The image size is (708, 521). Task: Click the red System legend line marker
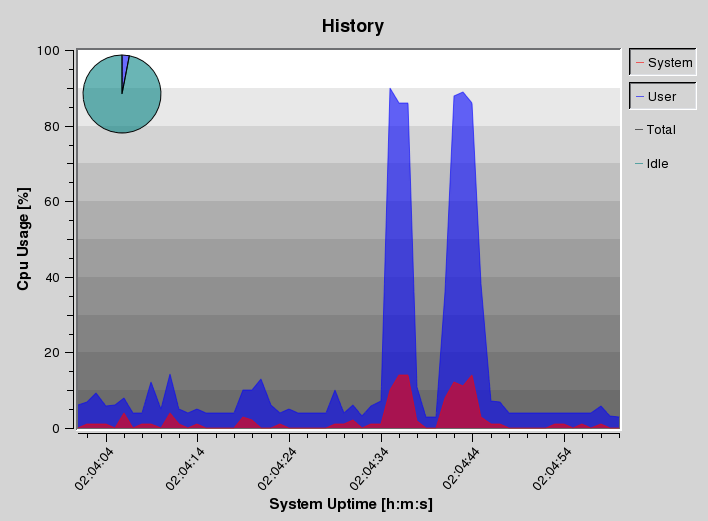pyautogui.click(x=640, y=63)
